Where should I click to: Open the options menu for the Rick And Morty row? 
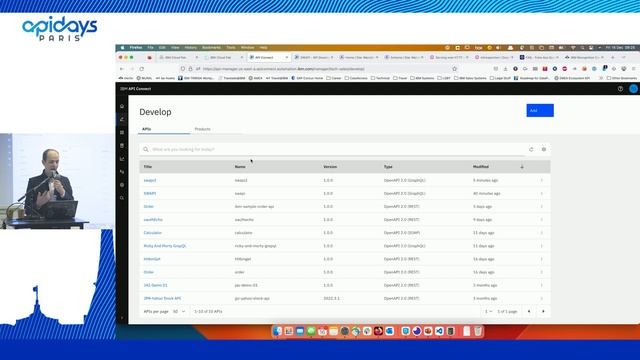(542, 246)
